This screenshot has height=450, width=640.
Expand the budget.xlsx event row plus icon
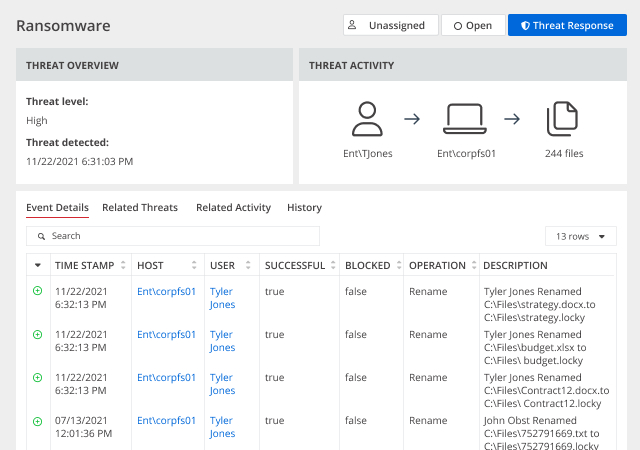[x=38, y=334]
